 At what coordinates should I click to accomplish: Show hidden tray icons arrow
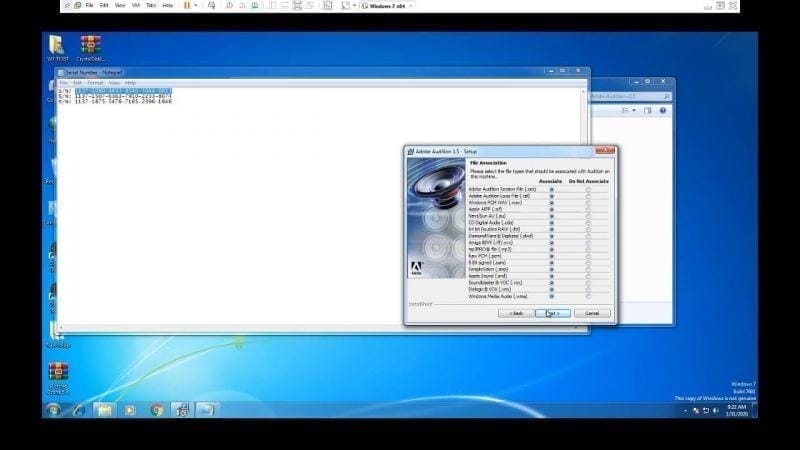click(685, 410)
